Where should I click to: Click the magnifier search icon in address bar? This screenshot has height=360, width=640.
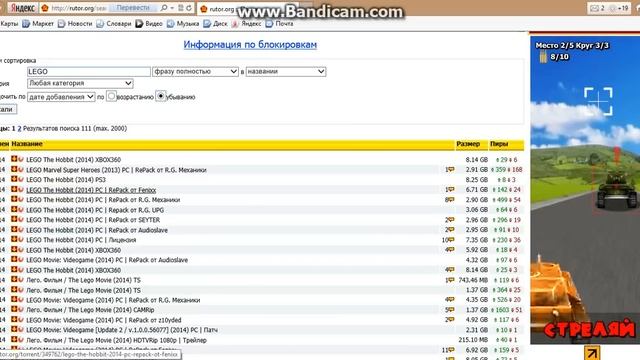(164, 8)
